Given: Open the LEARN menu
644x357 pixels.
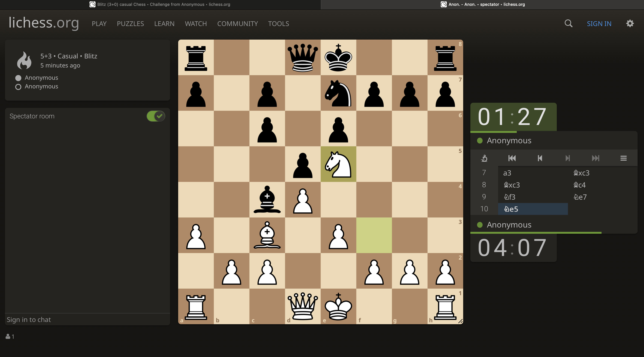Looking at the screenshot, I should click(x=164, y=24).
